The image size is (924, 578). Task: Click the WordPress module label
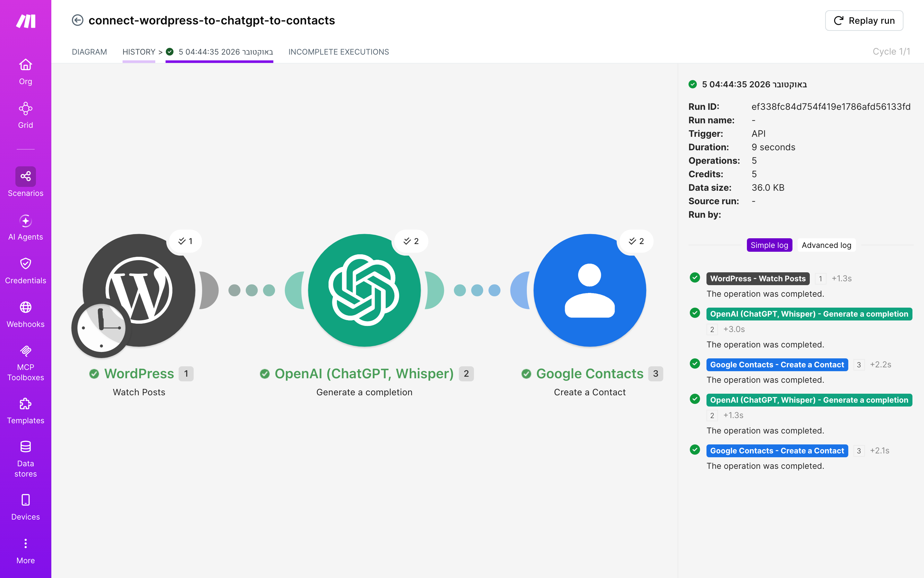click(x=139, y=373)
